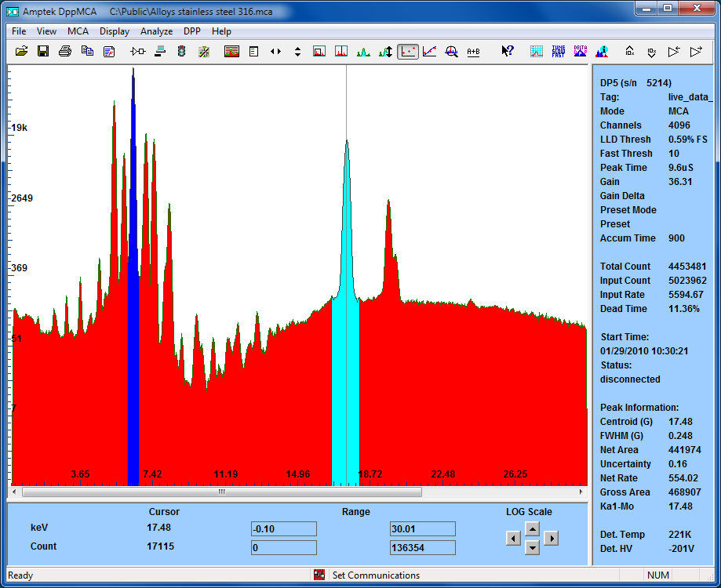The image size is (721, 588).
Task: Click the A+B spectrum sum icon
Action: (x=473, y=51)
